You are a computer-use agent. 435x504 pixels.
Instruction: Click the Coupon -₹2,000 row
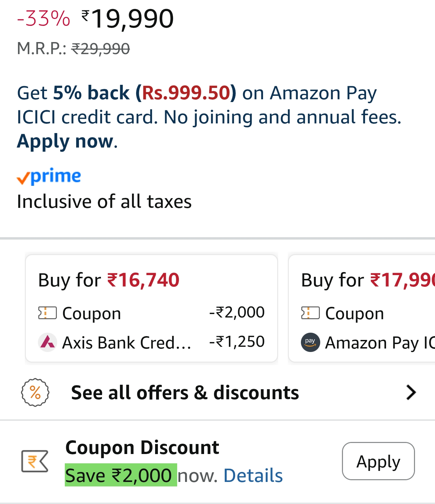[151, 313]
